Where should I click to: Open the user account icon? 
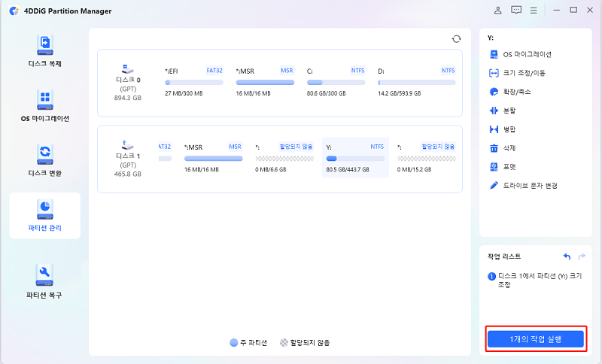point(497,11)
